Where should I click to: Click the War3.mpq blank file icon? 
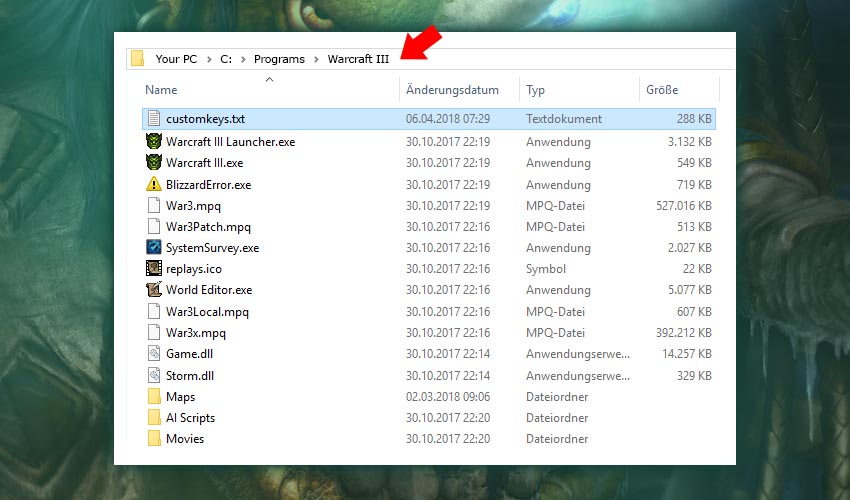[154, 206]
